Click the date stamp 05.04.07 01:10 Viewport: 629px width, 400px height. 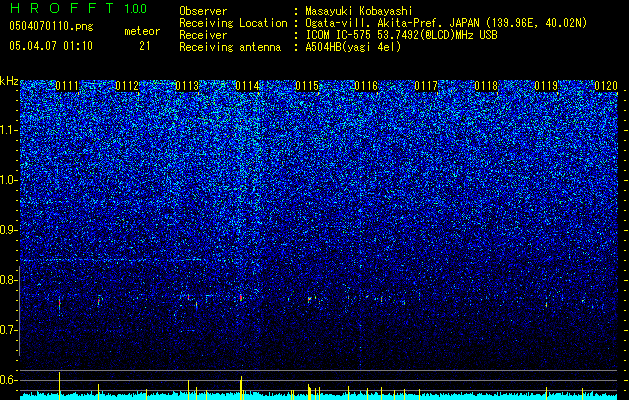[x=51, y=46]
